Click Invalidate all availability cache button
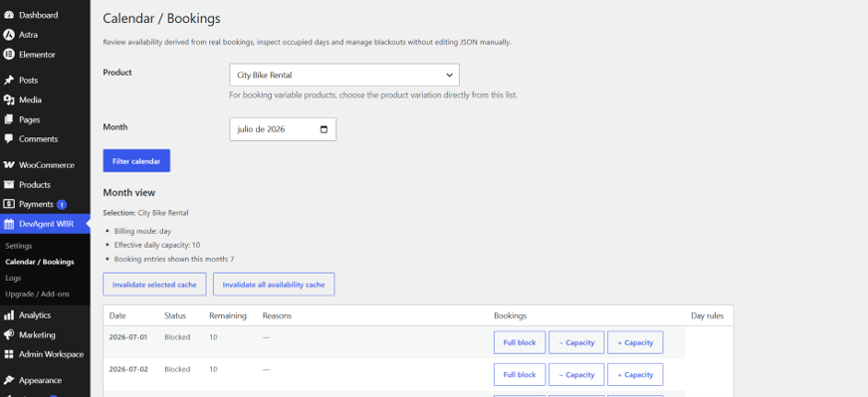This screenshot has width=868, height=397. pos(274,285)
